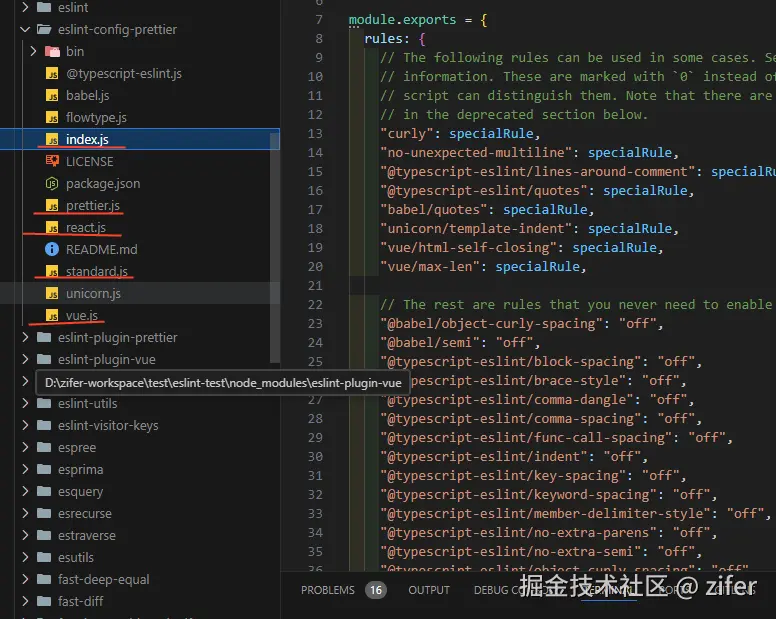Click the bin folder icon
Image resolution: width=776 pixels, height=619 pixels.
coord(52,51)
